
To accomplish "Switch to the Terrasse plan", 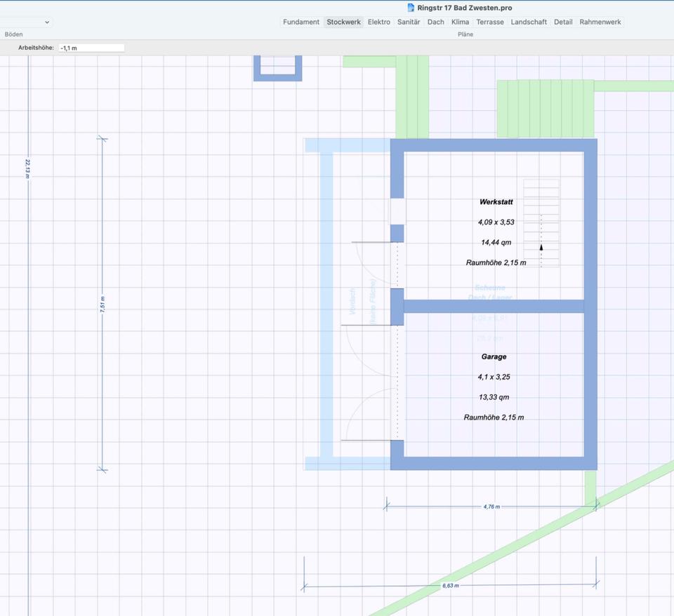I will (490, 22).
